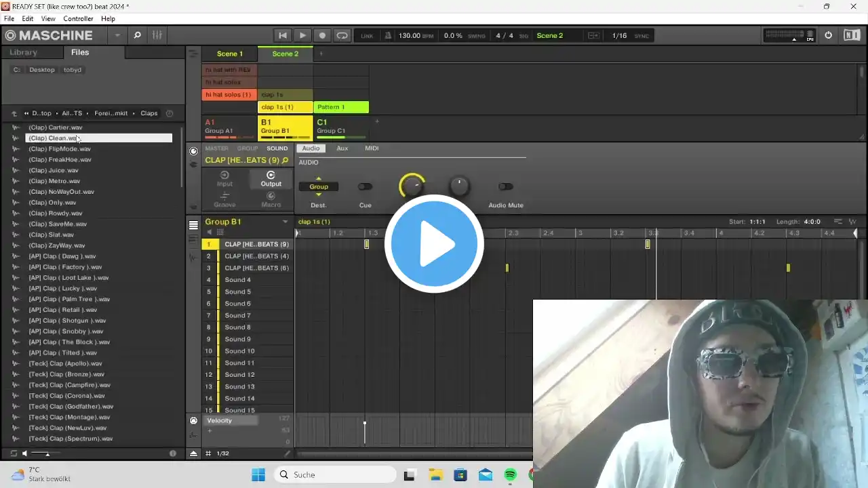Jump to the C: drive favorite
Viewport: 868px width, 488px height.
[x=17, y=70]
